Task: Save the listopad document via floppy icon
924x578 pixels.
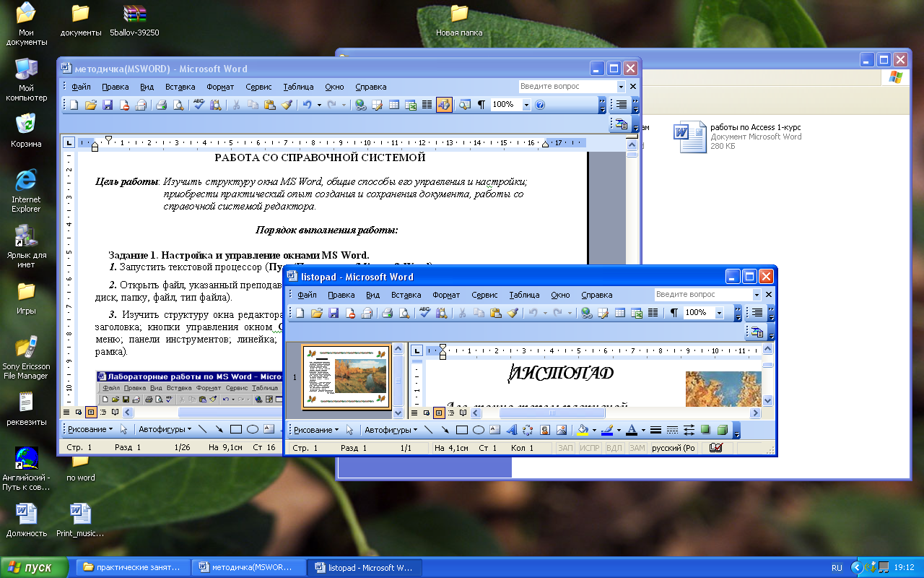Action: tap(334, 313)
